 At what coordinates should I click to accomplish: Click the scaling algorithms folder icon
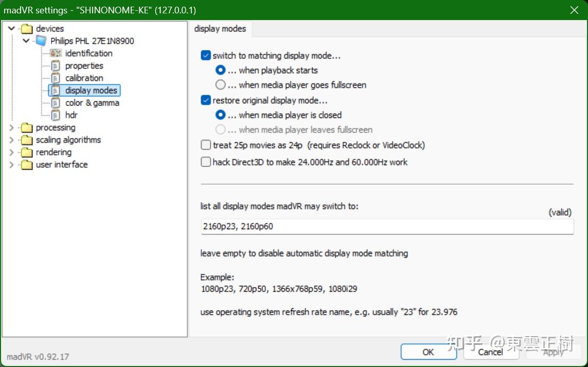click(x=27, y=140)
